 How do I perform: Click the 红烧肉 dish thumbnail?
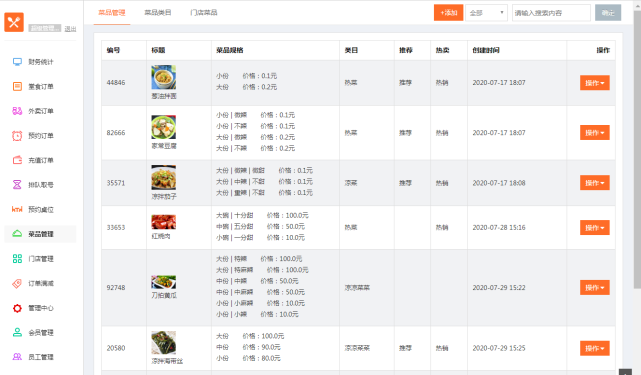(164, 222)
